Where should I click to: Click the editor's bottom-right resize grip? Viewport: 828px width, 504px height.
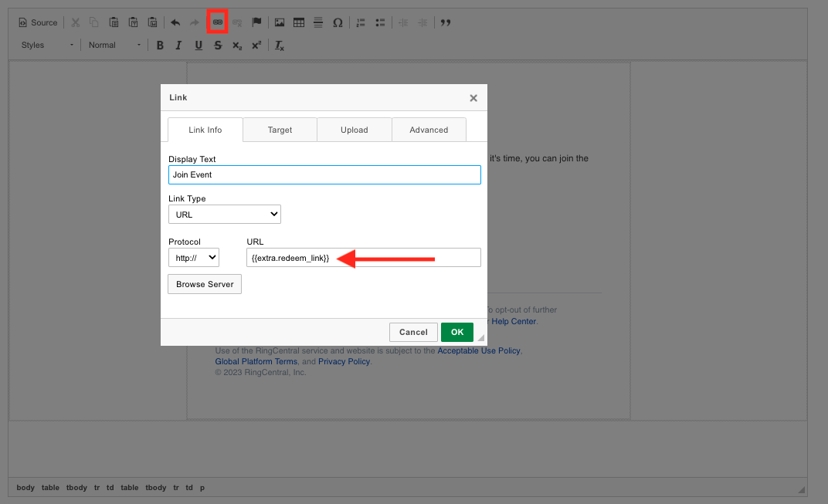tap(802, 490)
